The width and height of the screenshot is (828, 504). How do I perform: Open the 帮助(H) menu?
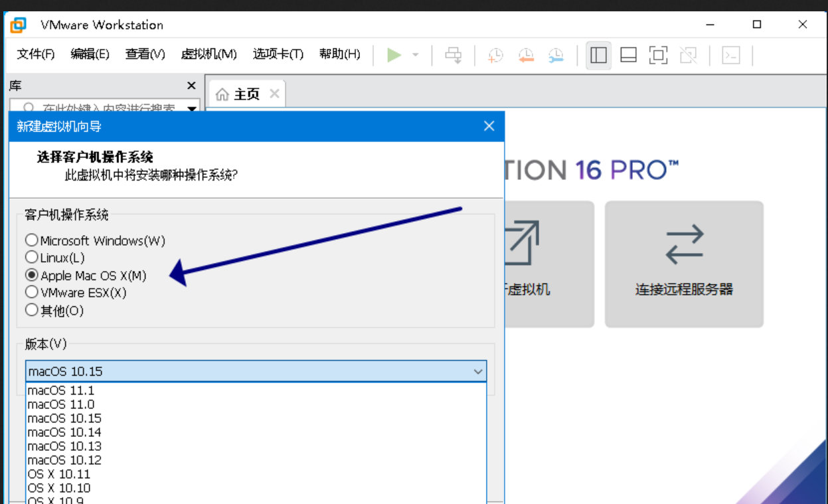[x=339, y=54]
